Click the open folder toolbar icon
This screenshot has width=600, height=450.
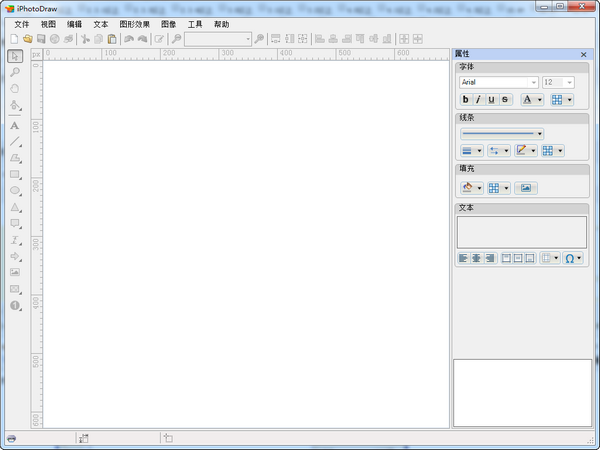pos(28,39)
